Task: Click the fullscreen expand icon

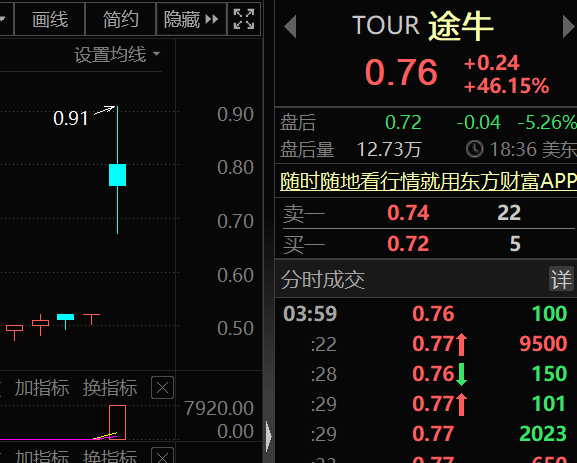Action: coord(244,19)
